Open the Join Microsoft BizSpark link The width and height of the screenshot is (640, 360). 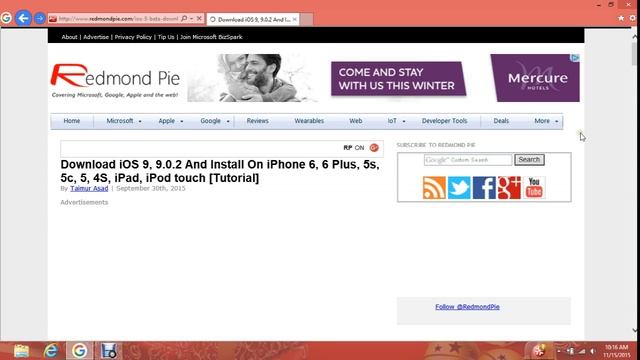211,37
